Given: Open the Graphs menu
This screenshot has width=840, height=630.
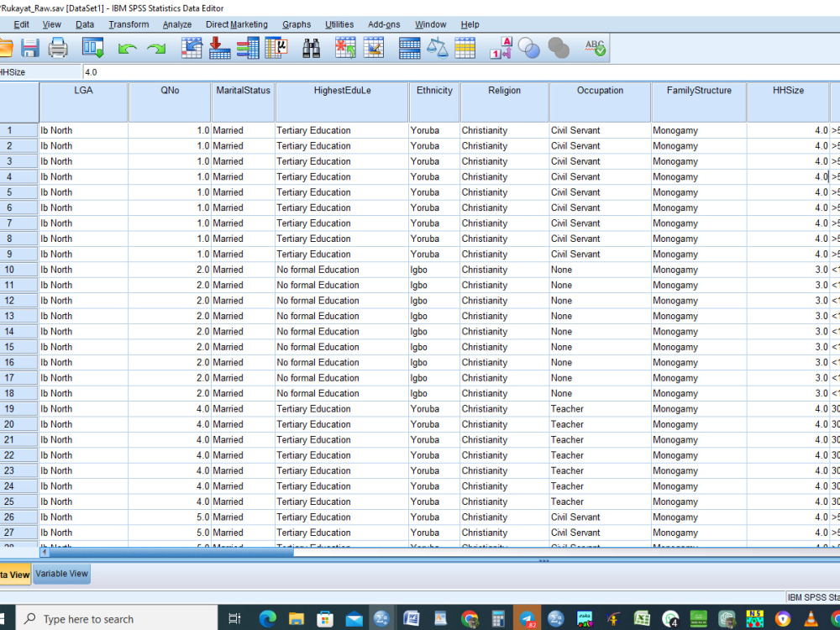Looking at the screenshot, I should pyautogui.click(x=297, y=24).
